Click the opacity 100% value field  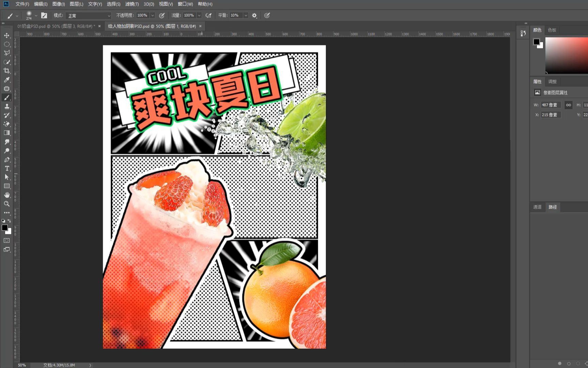coord(143,15)
